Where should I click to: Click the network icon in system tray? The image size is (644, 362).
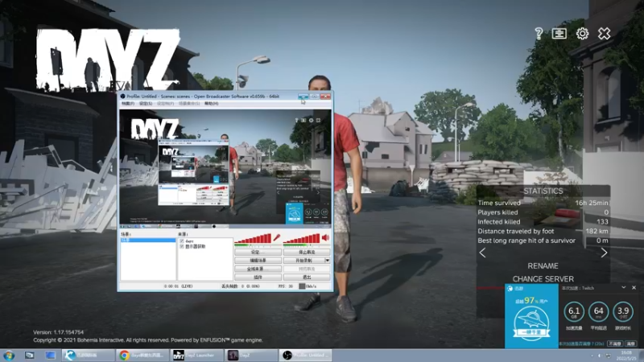pyautogui.click(x=608, y=356)
